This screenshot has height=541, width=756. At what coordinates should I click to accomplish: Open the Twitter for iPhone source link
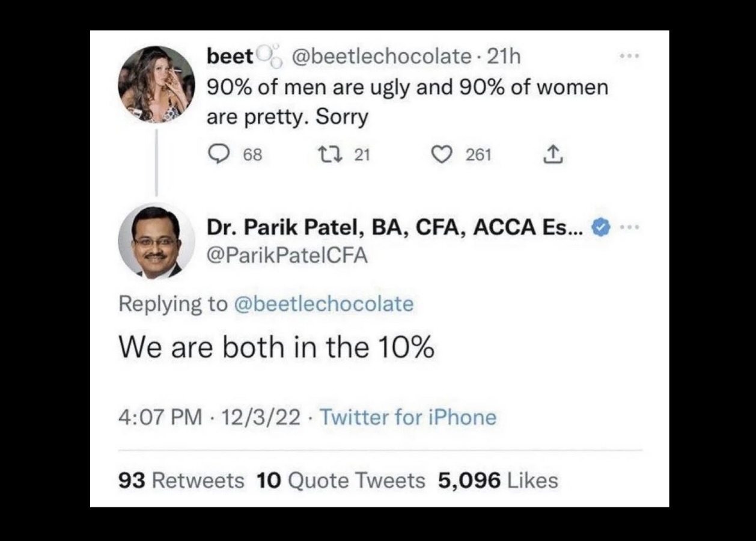[408, 417]
